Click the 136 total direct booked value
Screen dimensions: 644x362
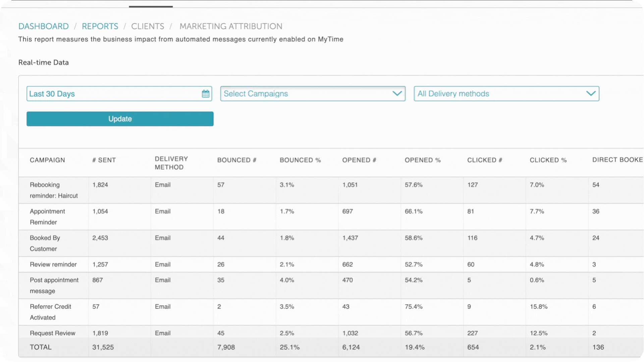[x=598, y=347]
